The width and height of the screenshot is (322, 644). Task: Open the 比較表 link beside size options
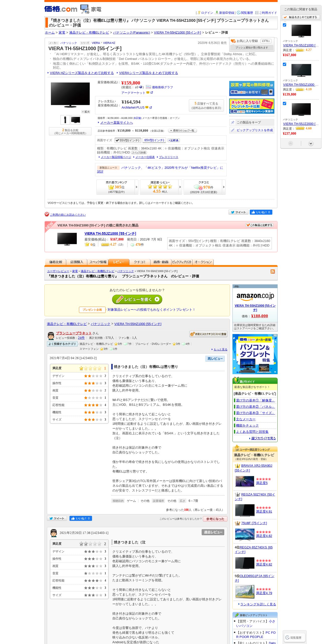coord(174,140)
